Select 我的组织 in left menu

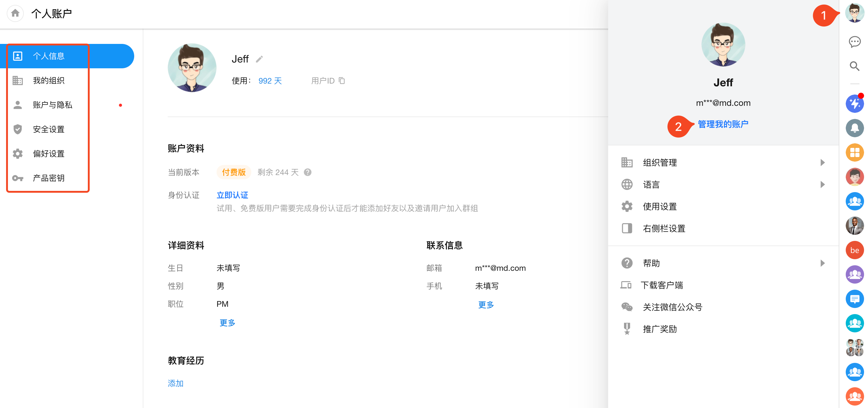49,81
